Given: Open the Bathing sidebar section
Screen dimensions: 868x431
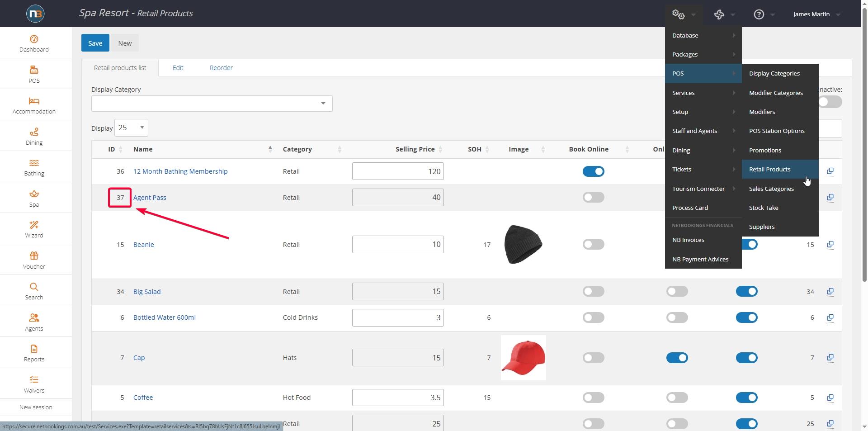Looking at the screenshot, I should pyautogui.click(x=34, y=167).
